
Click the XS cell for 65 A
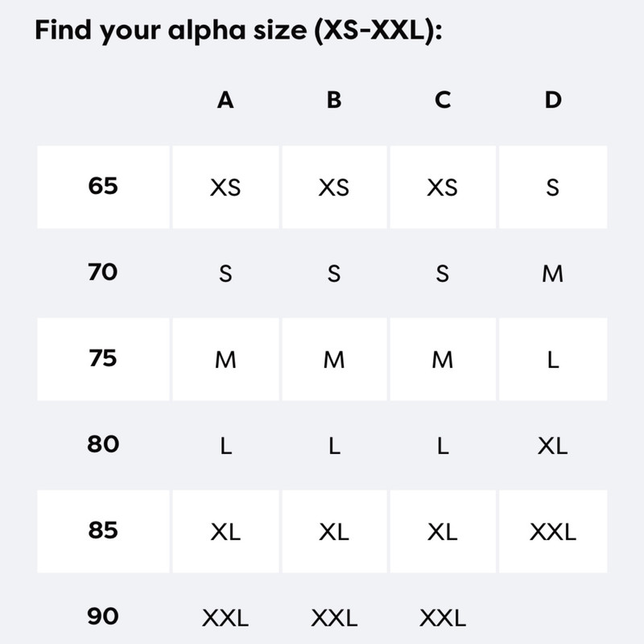coord(225,188)
